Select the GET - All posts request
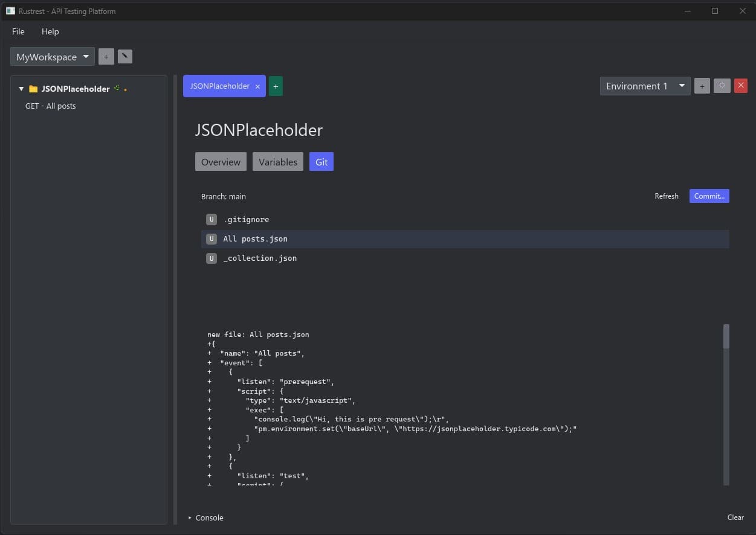This screenshot has width=756, height=535. pos(51,106)
